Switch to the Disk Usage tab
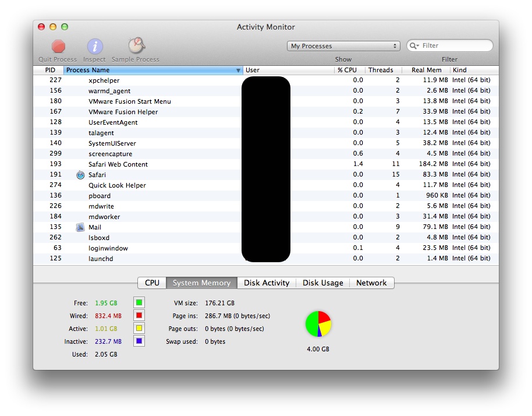Image resolution: width=532 pixels, height=416 pixels. pos(322,283)
